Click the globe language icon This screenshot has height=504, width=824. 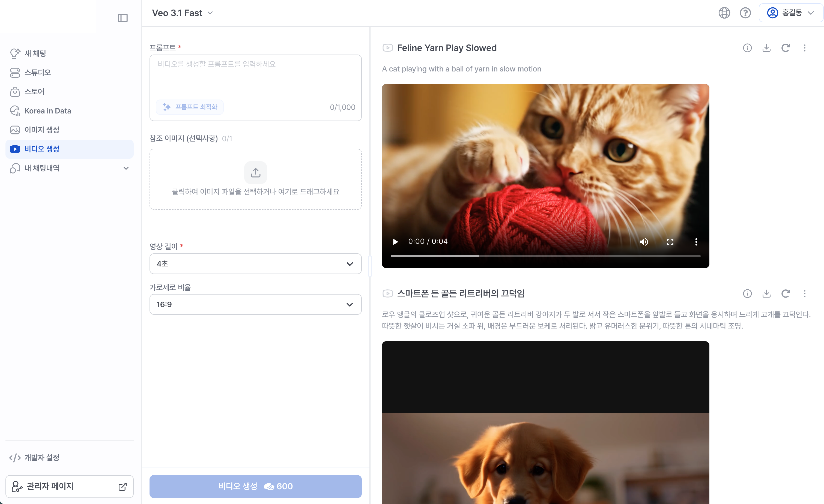coord(724,13)
